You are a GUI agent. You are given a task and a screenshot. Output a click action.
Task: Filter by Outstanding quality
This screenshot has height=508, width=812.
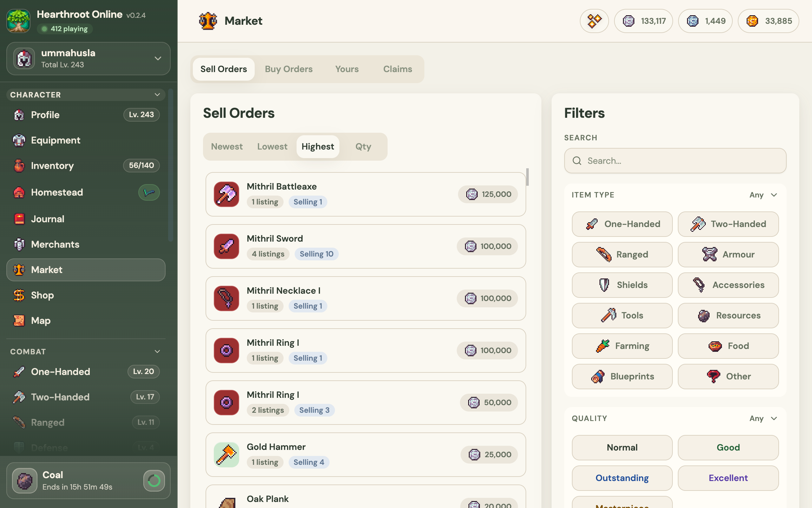[622, 478]
